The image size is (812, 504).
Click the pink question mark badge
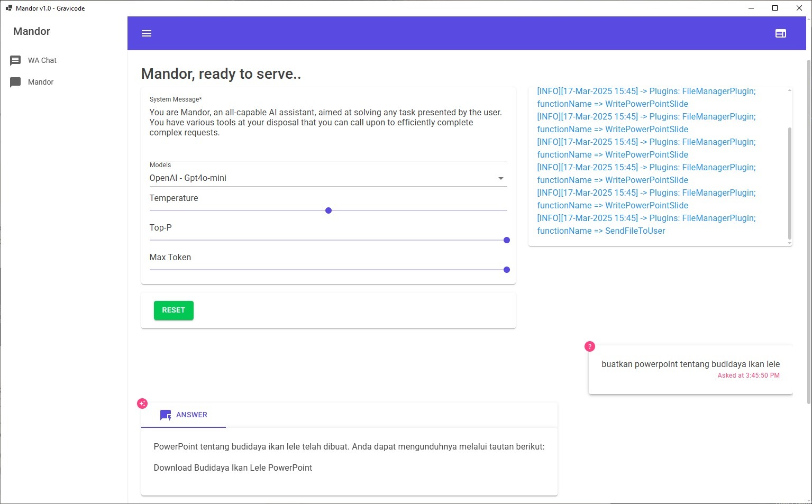coord(589,346)
